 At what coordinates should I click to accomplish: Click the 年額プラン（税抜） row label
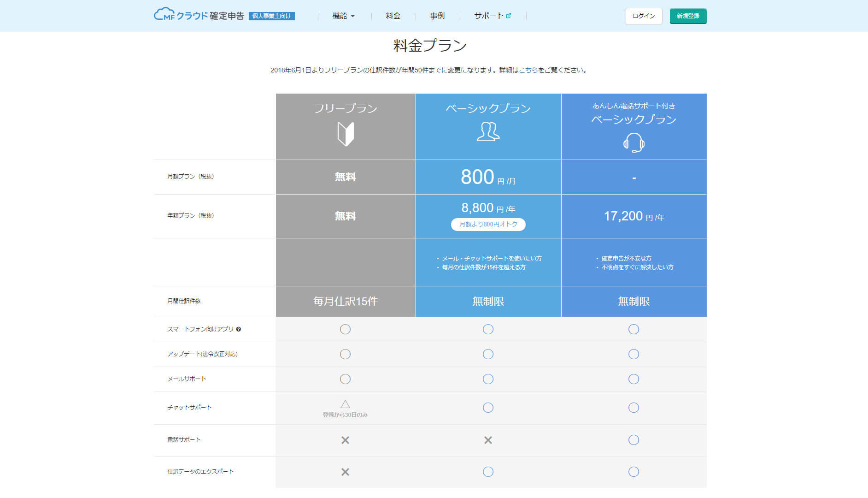tap(191, 216)
